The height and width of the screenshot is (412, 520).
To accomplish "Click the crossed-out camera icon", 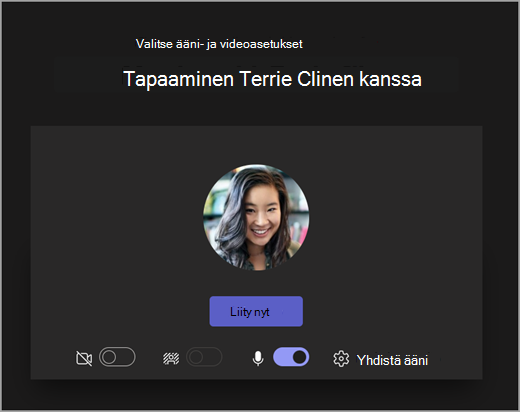I will [84, 359].
